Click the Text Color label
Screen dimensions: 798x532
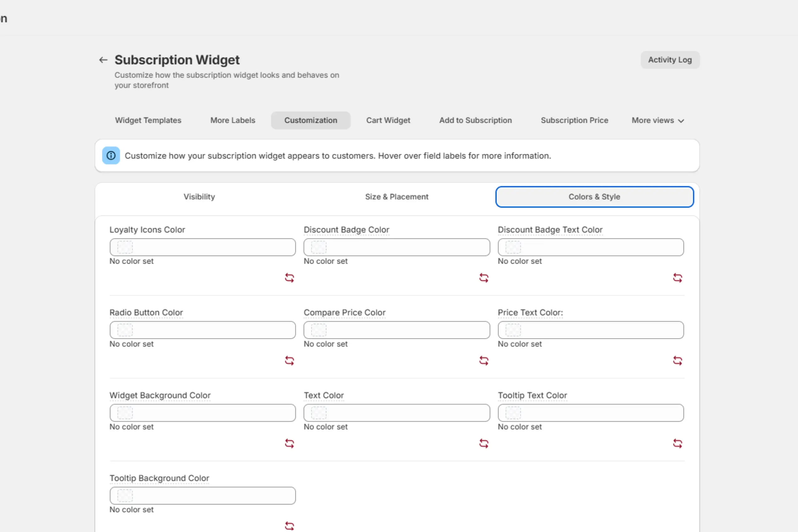[x=324, y=395]
